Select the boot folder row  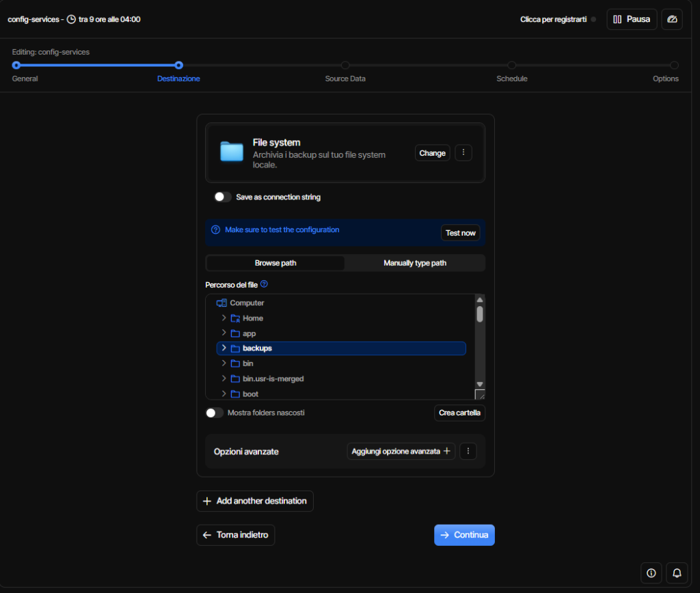point(341,394)
